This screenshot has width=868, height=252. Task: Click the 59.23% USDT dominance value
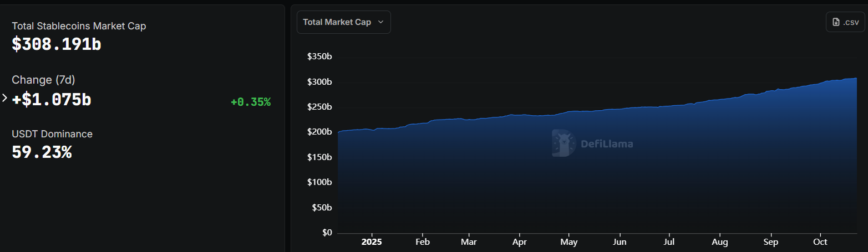coord(42,152)
